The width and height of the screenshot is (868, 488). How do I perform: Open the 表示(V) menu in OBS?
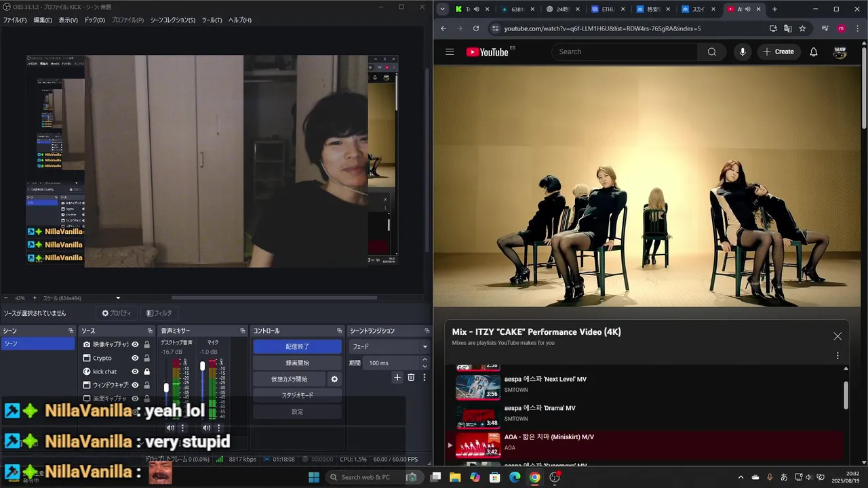[x=68, y=20]
